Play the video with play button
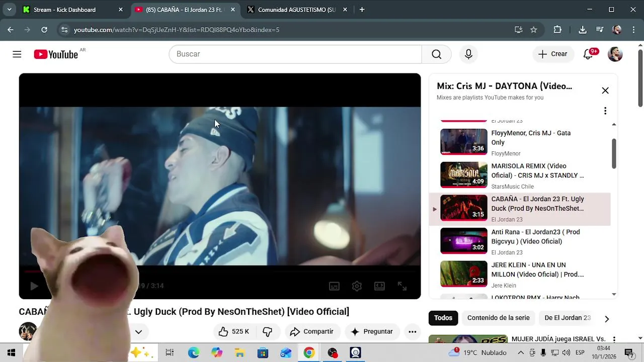This screenshot has width=644, height=362. 34,286
